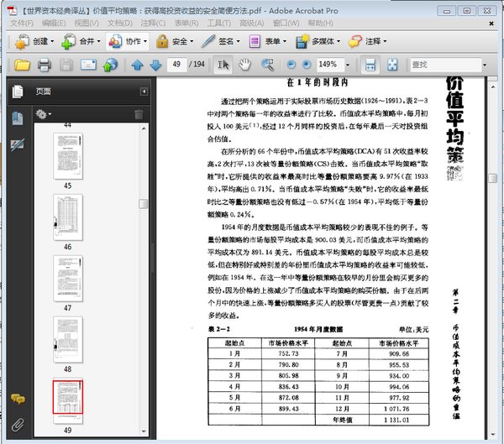This screenshot has width=504, height=444.
Task: Open the page thumbnails options gear dropdown
Action: [x=44, y=113]
